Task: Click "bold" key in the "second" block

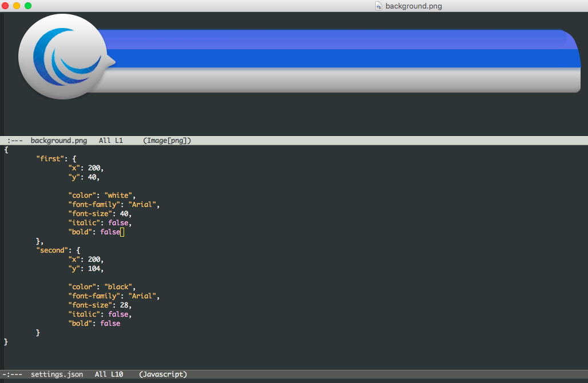Action: point(80,324)
